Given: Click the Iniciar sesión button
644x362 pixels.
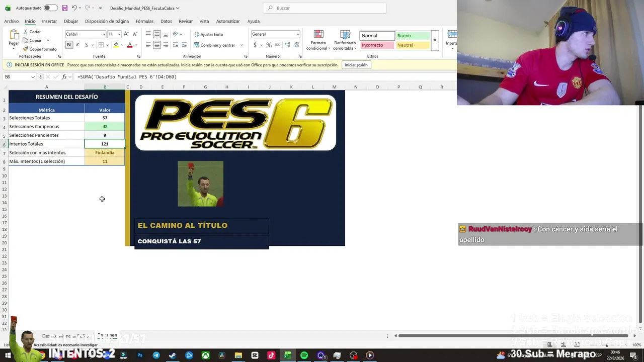Looking at the screenshot, I should [x=356, y=65].
